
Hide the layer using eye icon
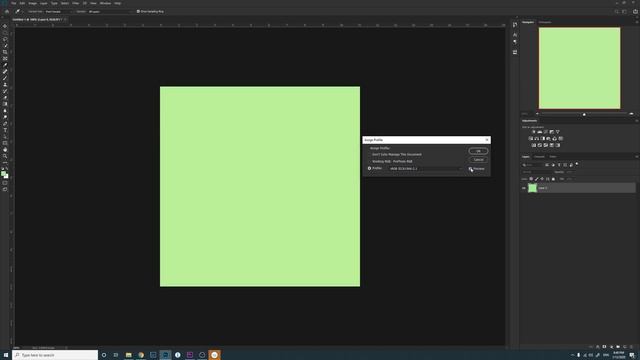(x=524, y=188)
